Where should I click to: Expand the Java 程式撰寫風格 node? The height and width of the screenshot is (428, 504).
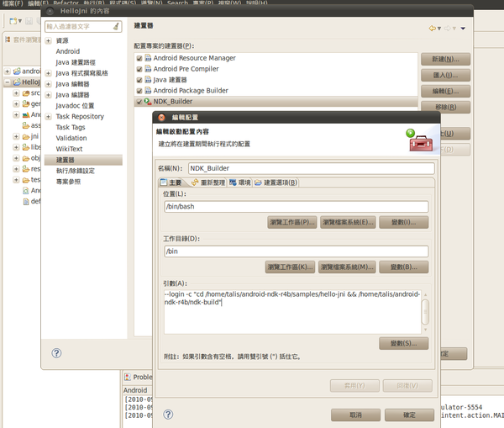[48, 73]
